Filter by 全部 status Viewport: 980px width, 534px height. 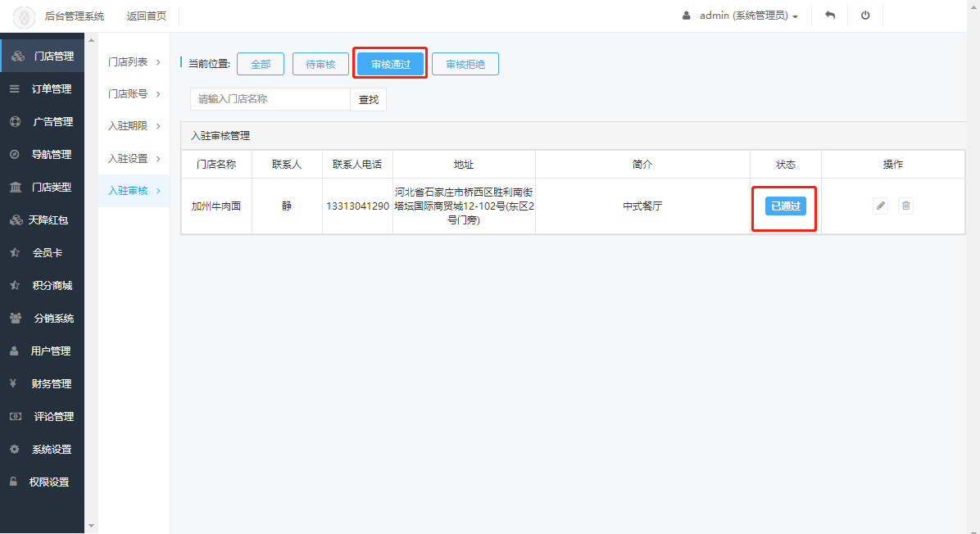(x=261, y=64)
